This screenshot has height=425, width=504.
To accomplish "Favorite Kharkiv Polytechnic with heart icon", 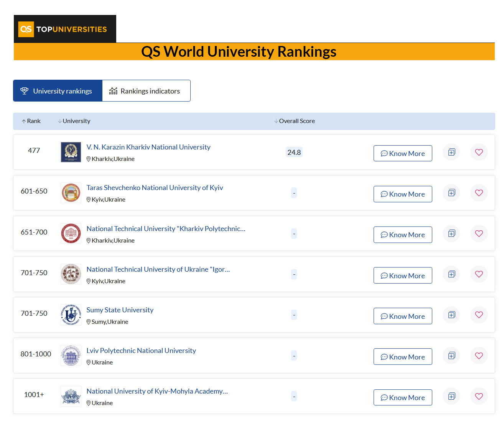I will (479, 233).
